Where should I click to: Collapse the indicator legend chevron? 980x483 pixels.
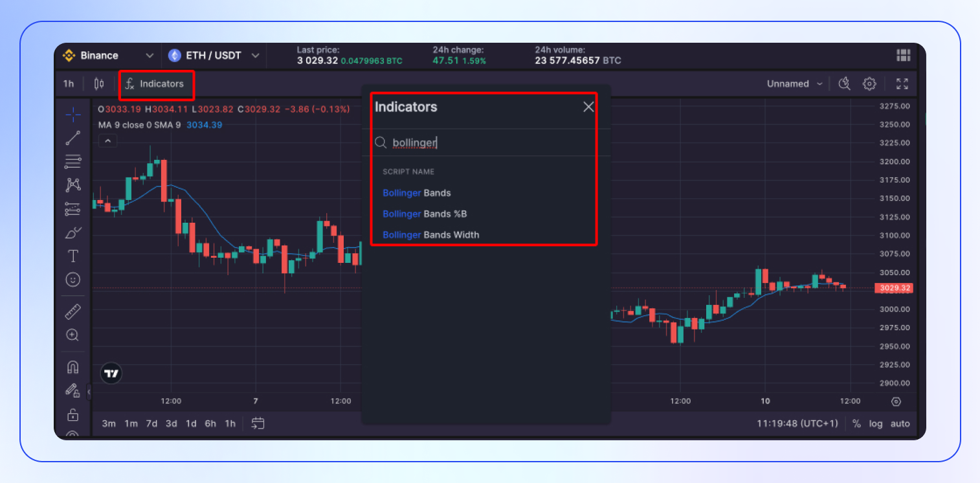pos(107,140)
